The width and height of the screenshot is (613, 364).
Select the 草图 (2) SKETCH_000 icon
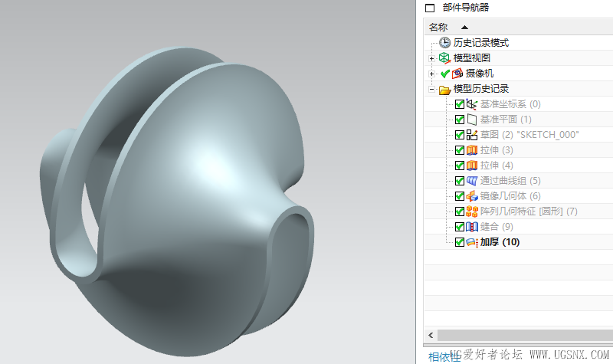(x=471, y=135)
